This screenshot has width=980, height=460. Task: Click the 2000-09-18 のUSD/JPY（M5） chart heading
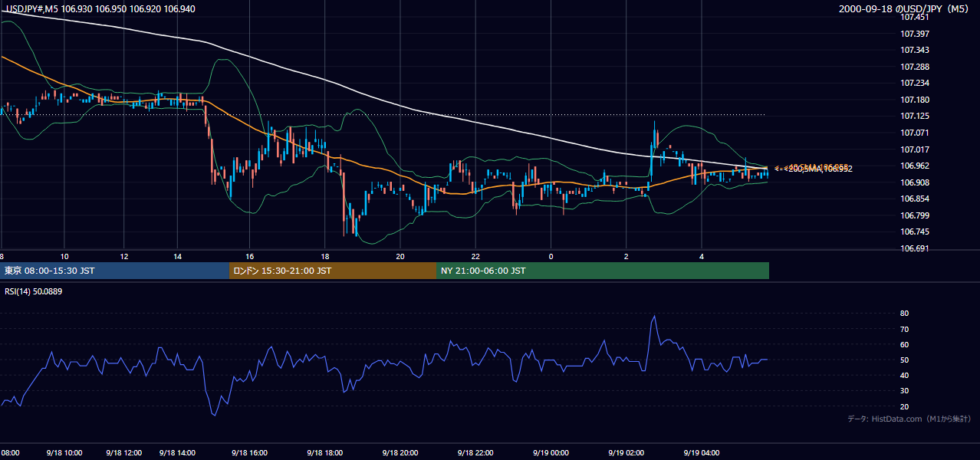[905, 9]
